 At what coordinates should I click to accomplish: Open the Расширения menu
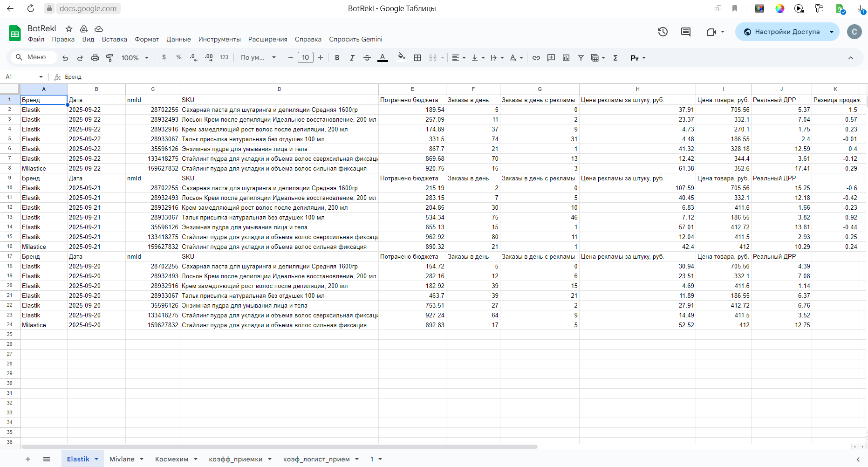(267, 39)
